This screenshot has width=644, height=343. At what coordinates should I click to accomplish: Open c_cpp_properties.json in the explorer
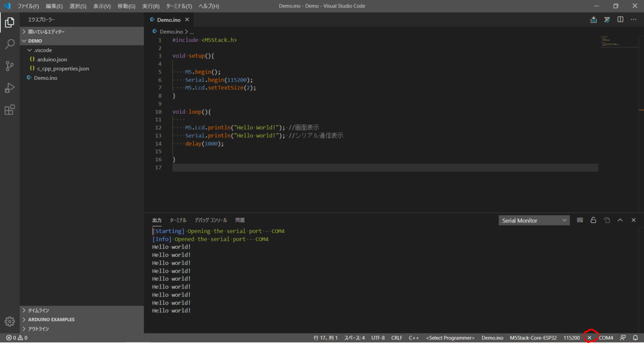(82, 69)
